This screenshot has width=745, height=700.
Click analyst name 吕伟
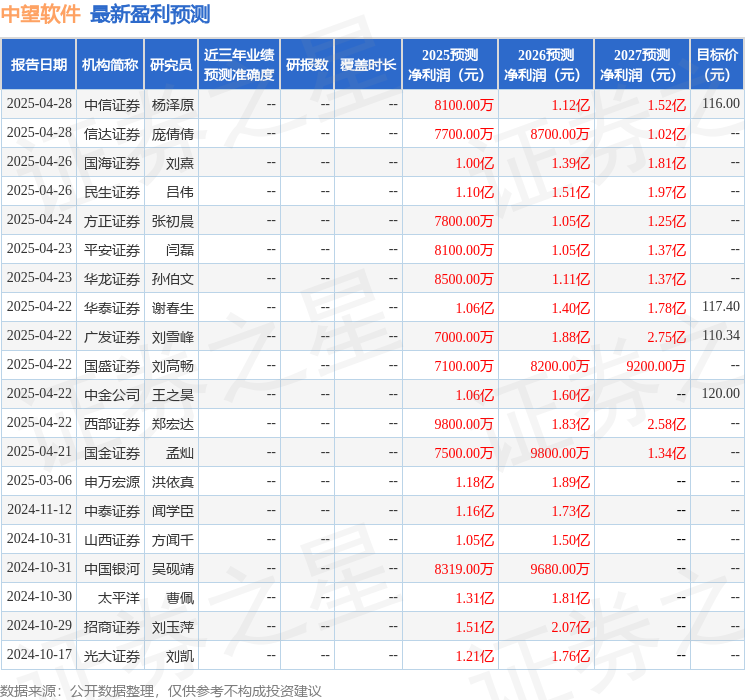[x=180, y=192]
